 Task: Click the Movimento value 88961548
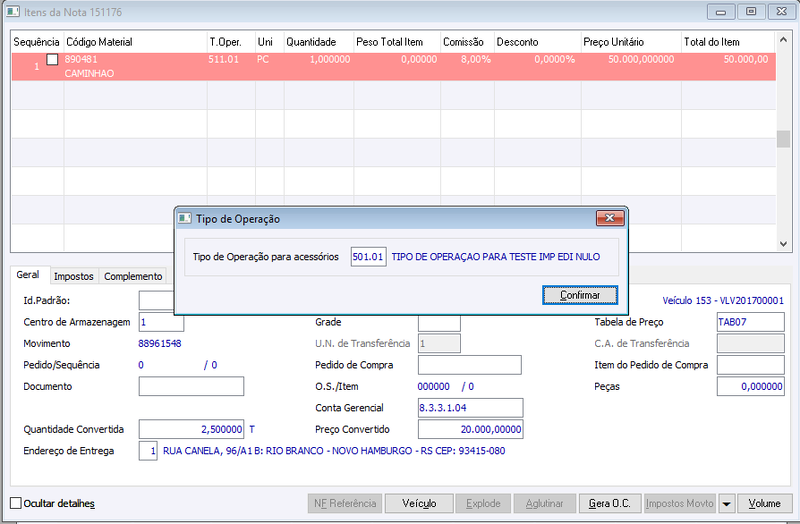click(160, 343)
